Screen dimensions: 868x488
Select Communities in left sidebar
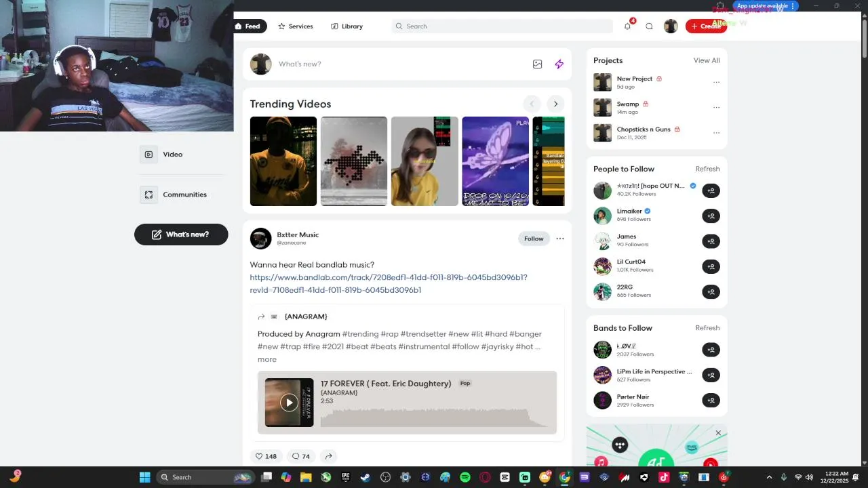184,195
